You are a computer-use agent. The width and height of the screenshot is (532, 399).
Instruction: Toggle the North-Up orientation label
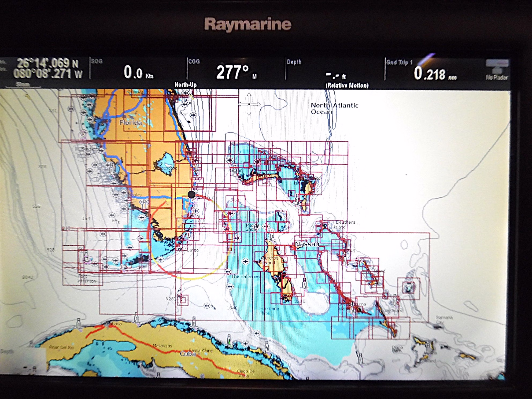pyautogui.click(x=185, y=85)
